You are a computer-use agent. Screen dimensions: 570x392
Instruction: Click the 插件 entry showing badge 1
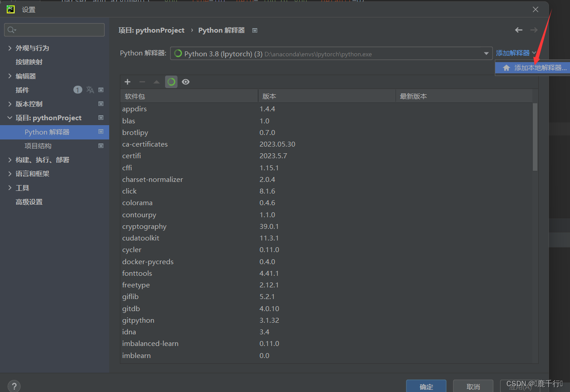pyautogui.click(x=23, y=89)
